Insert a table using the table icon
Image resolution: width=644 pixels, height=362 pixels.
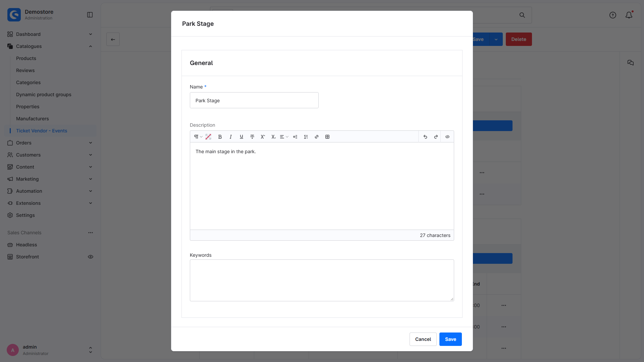pos(327,137)
